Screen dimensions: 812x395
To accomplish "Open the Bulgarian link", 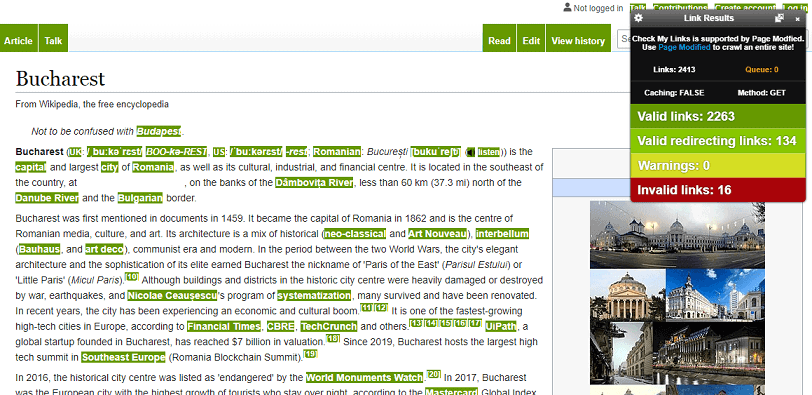I will [x=140, y=198].
